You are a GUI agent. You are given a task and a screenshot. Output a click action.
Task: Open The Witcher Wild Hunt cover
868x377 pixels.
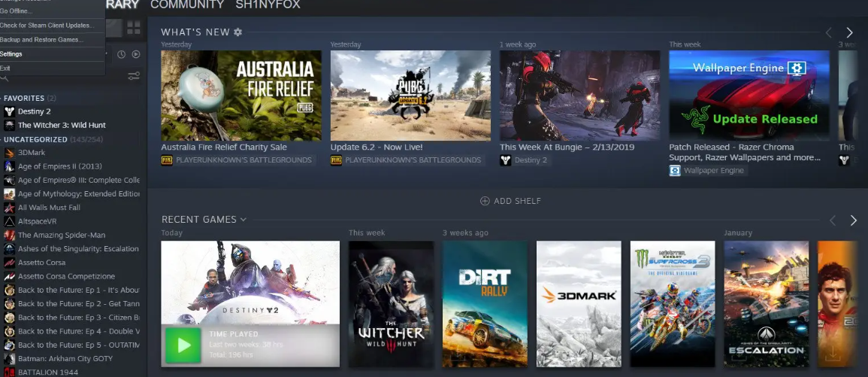(x=392, y=304)
